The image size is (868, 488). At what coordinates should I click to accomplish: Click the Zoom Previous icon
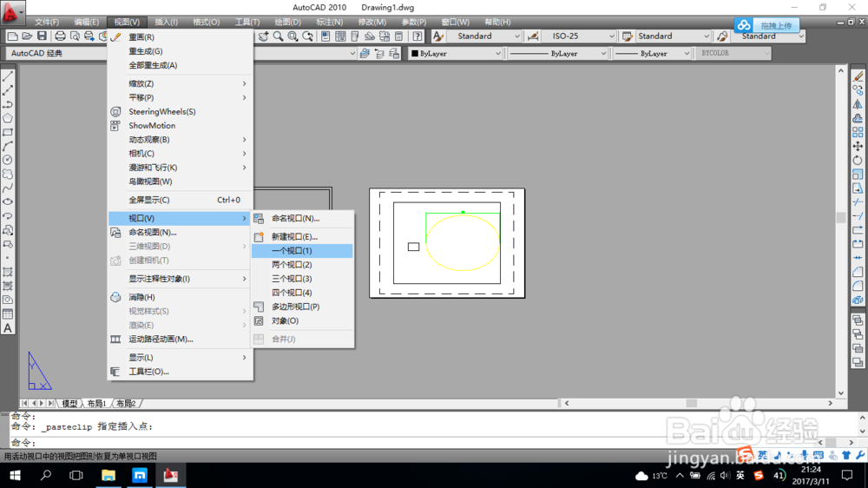(x=307, y=36)
